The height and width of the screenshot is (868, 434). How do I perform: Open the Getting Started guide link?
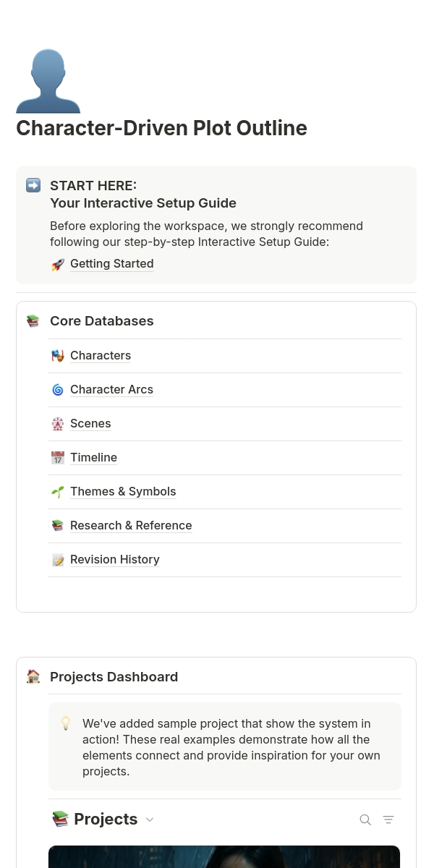[x=111, y=264]
